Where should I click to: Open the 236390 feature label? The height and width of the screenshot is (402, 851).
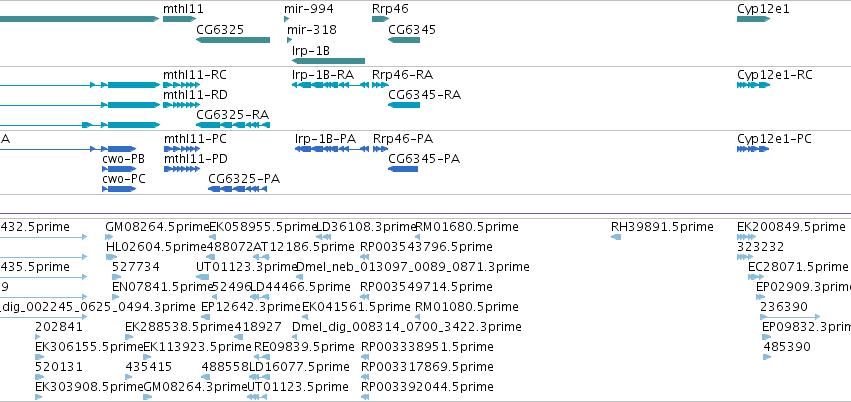coord(784,307)
